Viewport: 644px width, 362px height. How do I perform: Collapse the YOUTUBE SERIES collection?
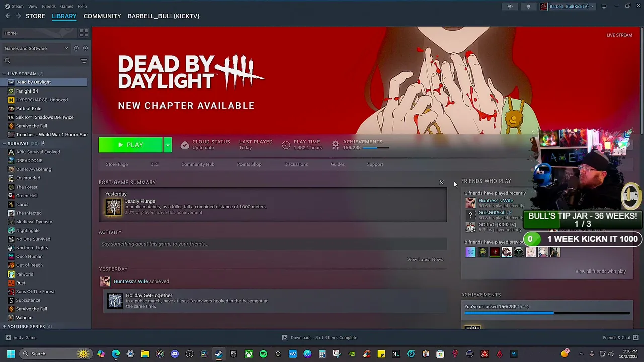tap(5, 326)
